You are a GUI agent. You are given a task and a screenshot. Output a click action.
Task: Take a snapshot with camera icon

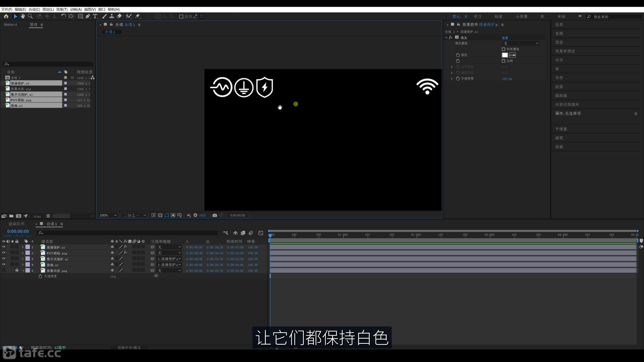(215, 215)
